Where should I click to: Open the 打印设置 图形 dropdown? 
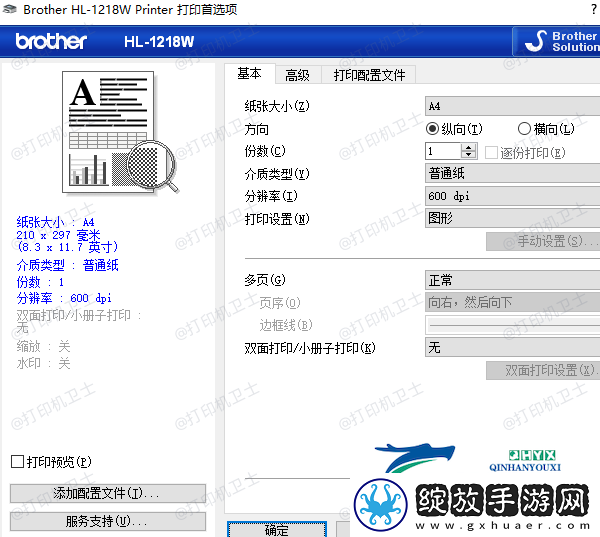pyautogui.click(x=512, y=218)
